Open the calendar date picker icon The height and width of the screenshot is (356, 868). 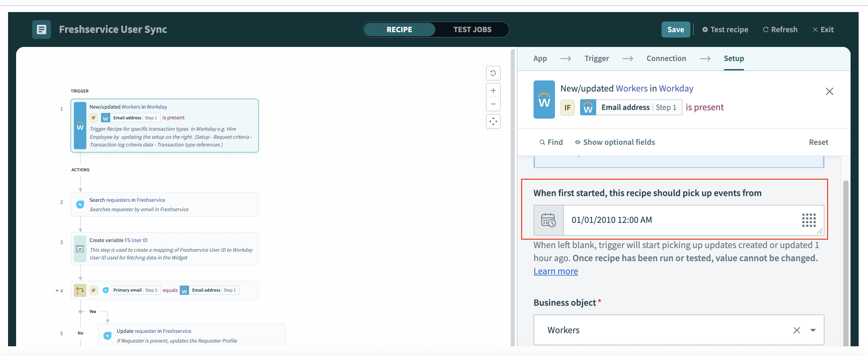pos(548,220)
